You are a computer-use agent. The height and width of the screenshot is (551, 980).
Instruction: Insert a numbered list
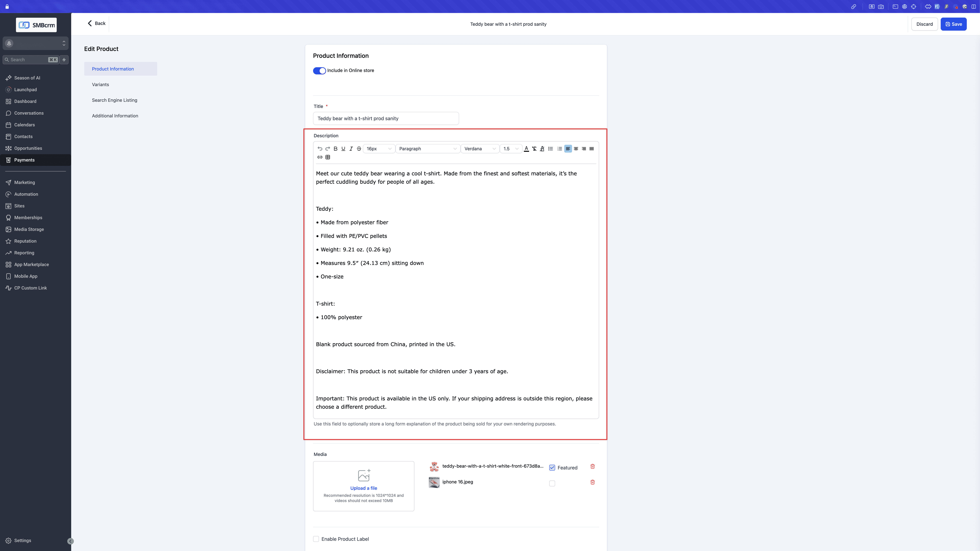click(x=560, y=149)
